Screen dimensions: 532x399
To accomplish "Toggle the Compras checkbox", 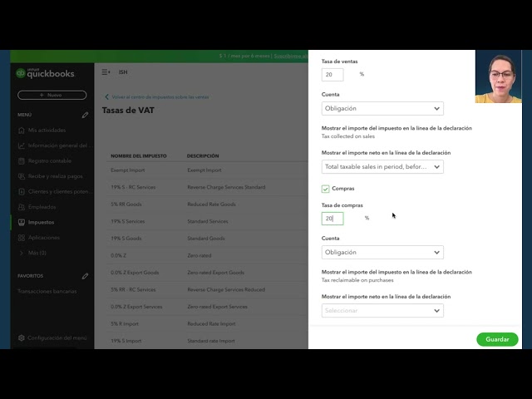I will coord(325,189).
